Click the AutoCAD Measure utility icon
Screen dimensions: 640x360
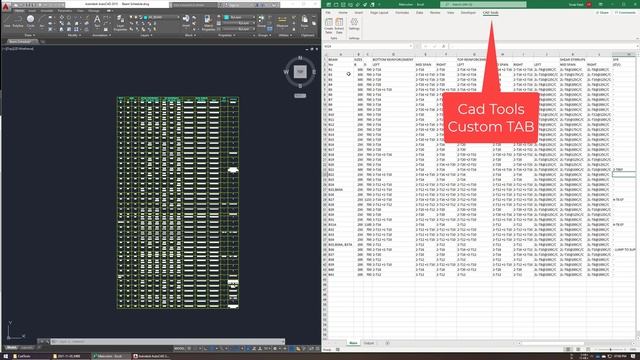coord(282,21)
